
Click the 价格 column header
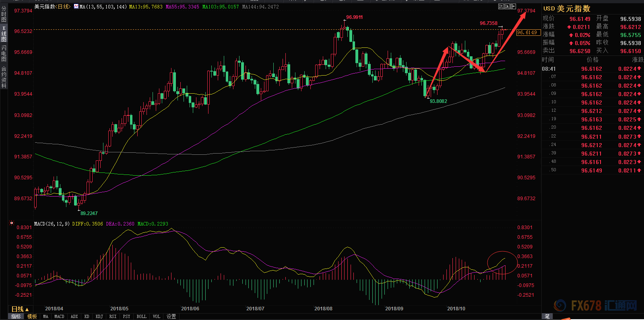(x=593, y=59)
